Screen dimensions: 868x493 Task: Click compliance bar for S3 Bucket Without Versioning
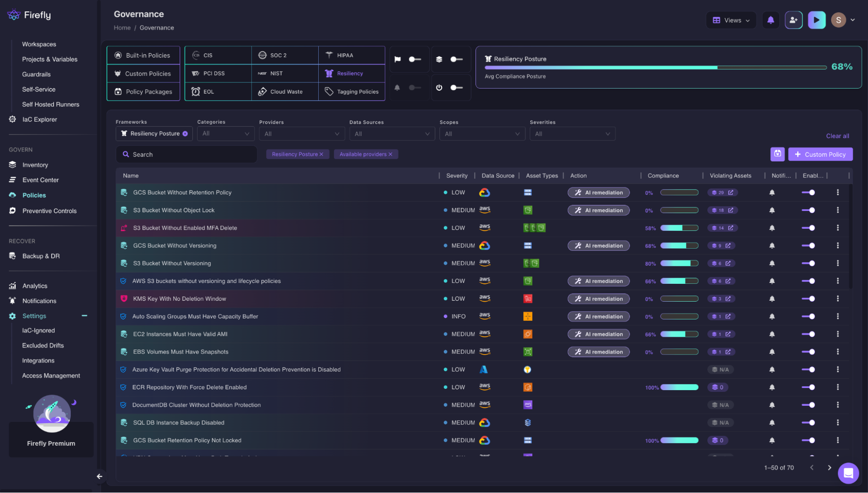pos(679,263)
